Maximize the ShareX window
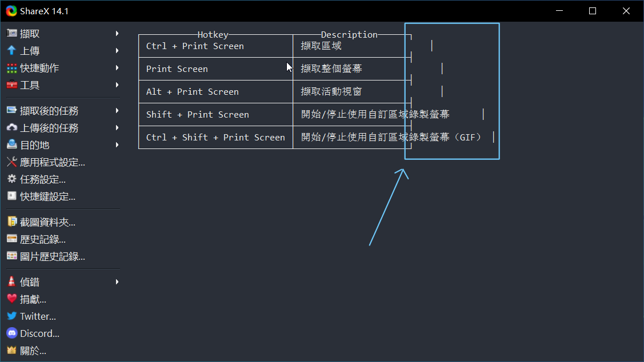This screenshot has height=362, width=644. (592, 11)
